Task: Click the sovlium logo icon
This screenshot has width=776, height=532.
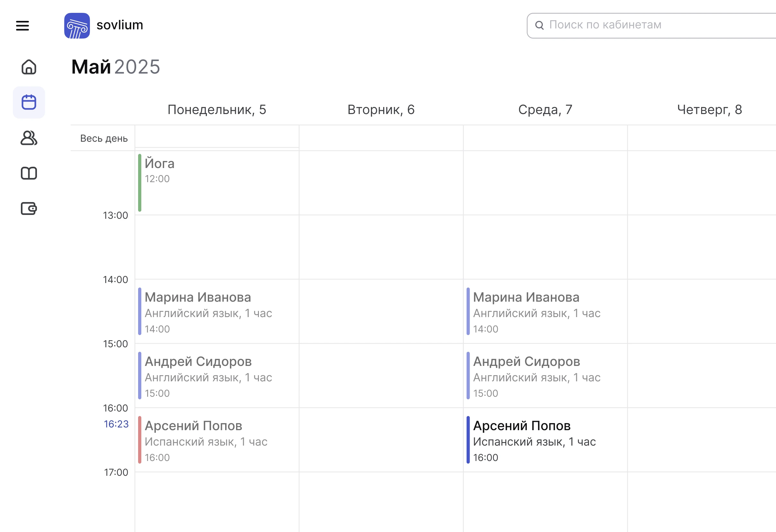Action: 77,26
